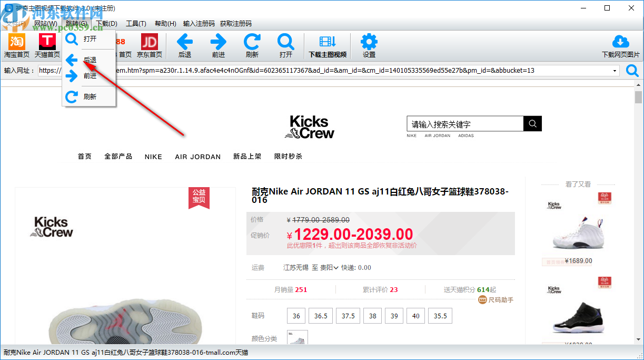Viewport: 644px width, 360px height.
Task: Open the 天猫首页 Tmall homepage icon
Action: tap(46, 45)
